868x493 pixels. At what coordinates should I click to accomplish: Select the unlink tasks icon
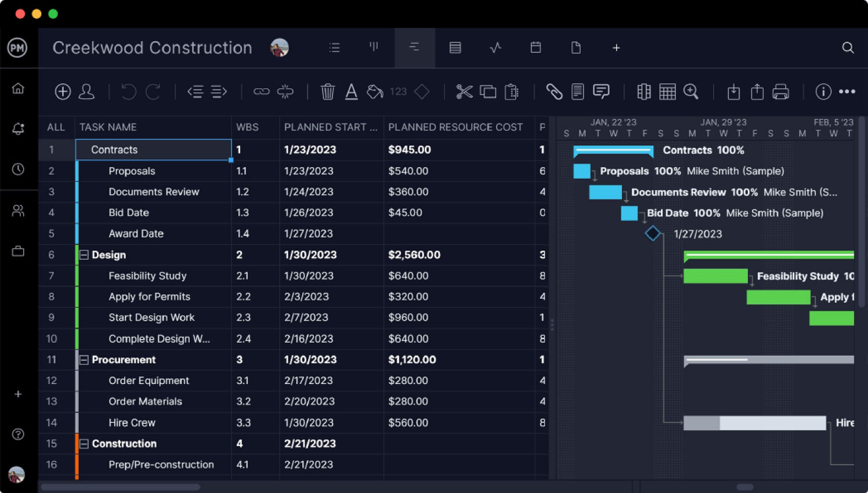pos(285,91)
